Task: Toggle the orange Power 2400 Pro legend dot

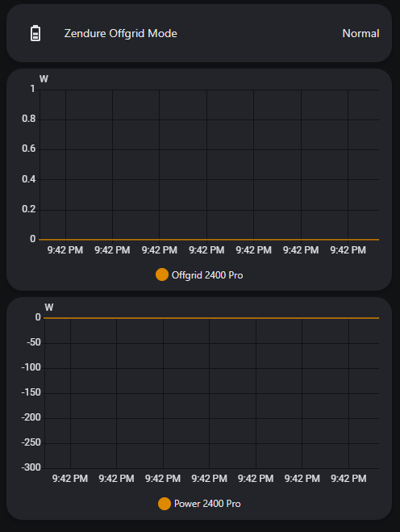Action: point(165,504)
